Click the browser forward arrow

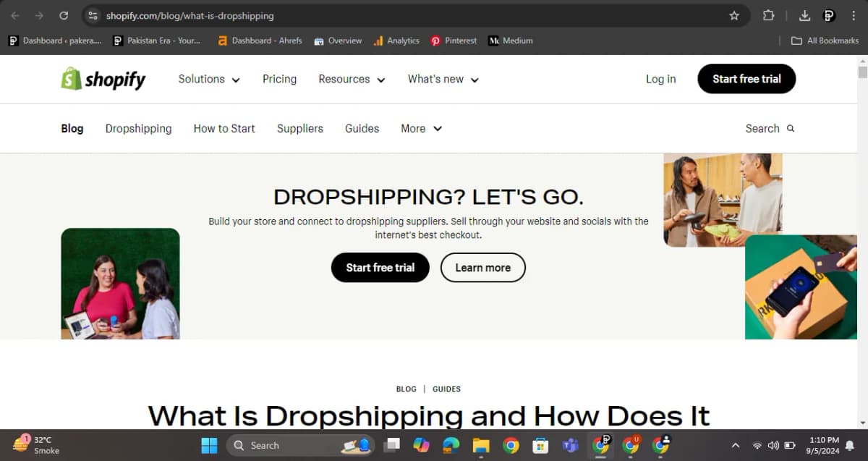pyautogui.click(x=39, y=15)
